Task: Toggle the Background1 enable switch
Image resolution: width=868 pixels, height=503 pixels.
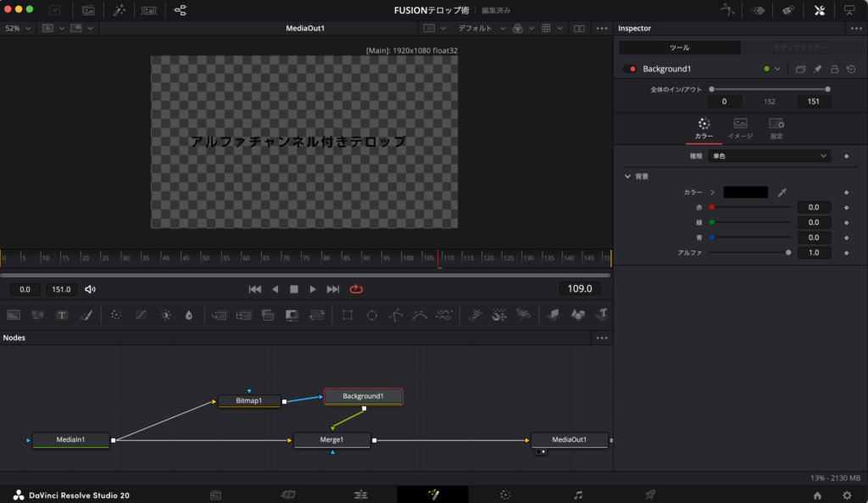Action: pos(630,69)
